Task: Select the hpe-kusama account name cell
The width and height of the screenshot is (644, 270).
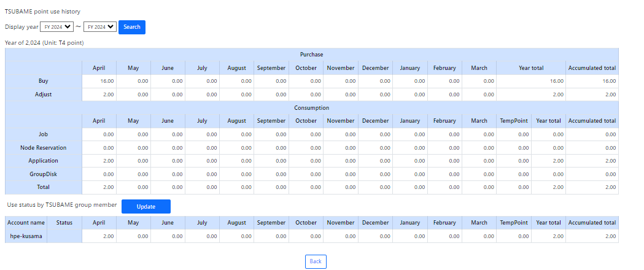Action: click(x=27, y=236)
